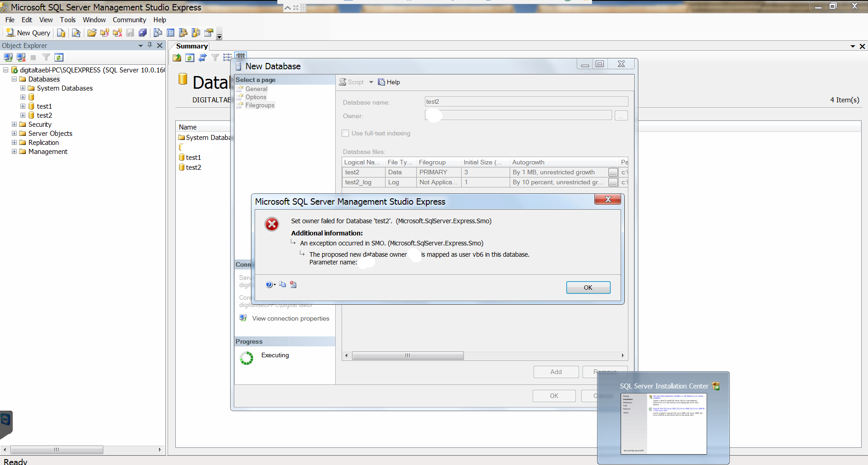Click the Connect icon in Object Explorer
868x465 pixels.
pyautogui.click(x=8, y=58)
